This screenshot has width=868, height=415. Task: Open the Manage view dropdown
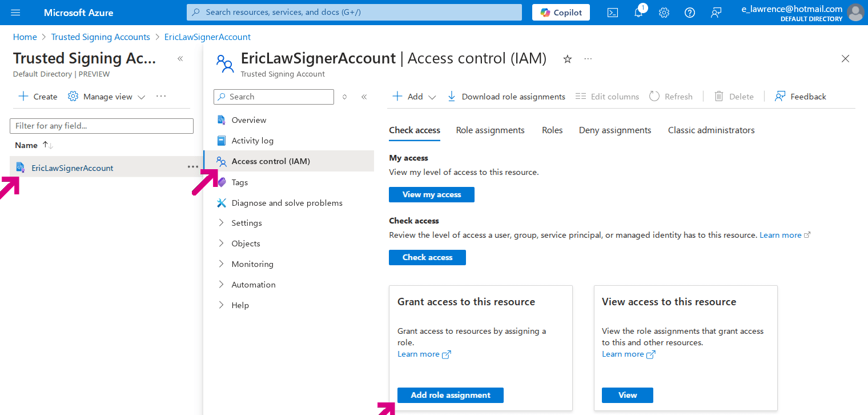(106, 97)
